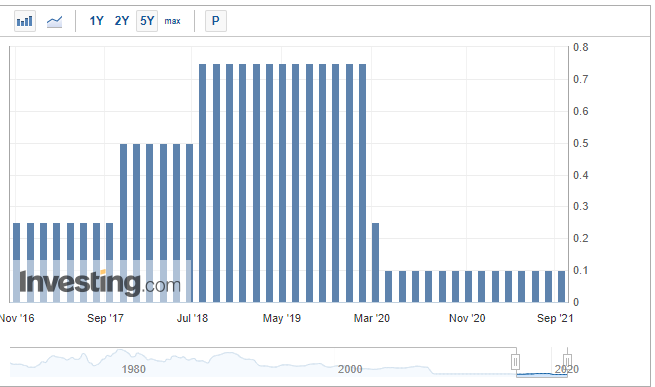Click the 0.4 y-axis value

581,175
